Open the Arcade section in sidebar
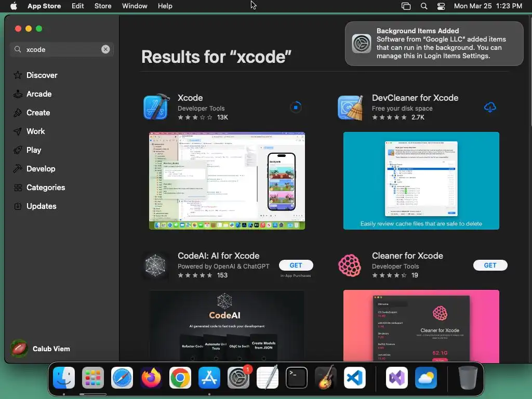This screenshot has height=399, width=532. tap(33, 94)
